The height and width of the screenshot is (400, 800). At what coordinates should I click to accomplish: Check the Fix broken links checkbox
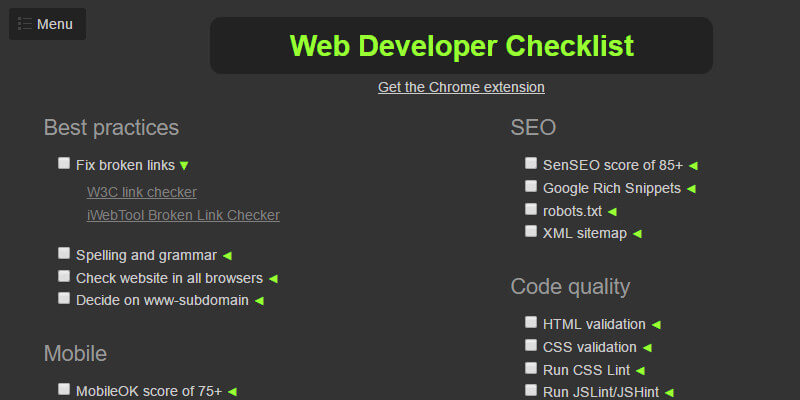pyautogui.click(x=64, y=163)
